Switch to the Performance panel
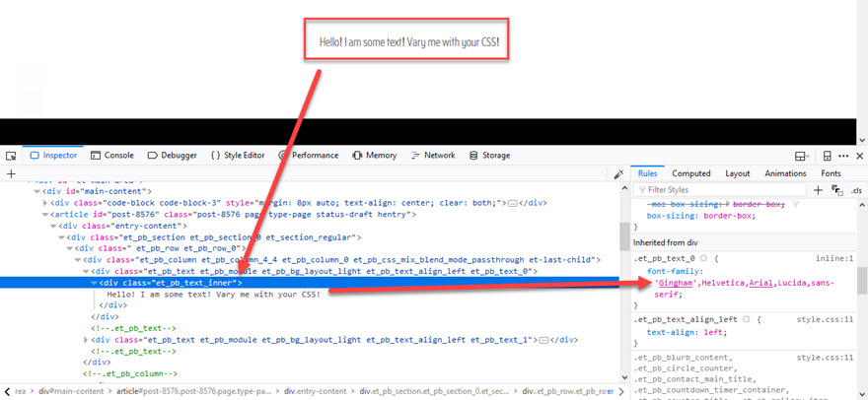Image resolution: width=868 pixels, height=400 pixels. click(x=309, y=156)
